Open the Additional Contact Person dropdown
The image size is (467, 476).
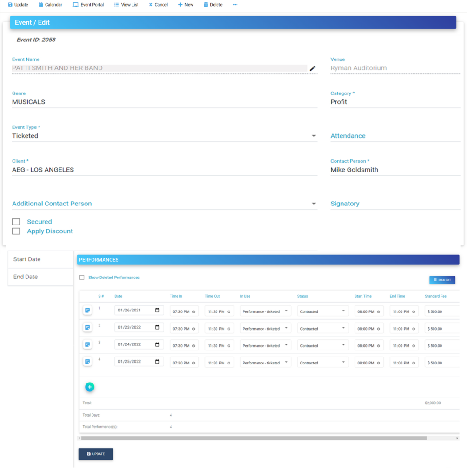click(314, 203)
